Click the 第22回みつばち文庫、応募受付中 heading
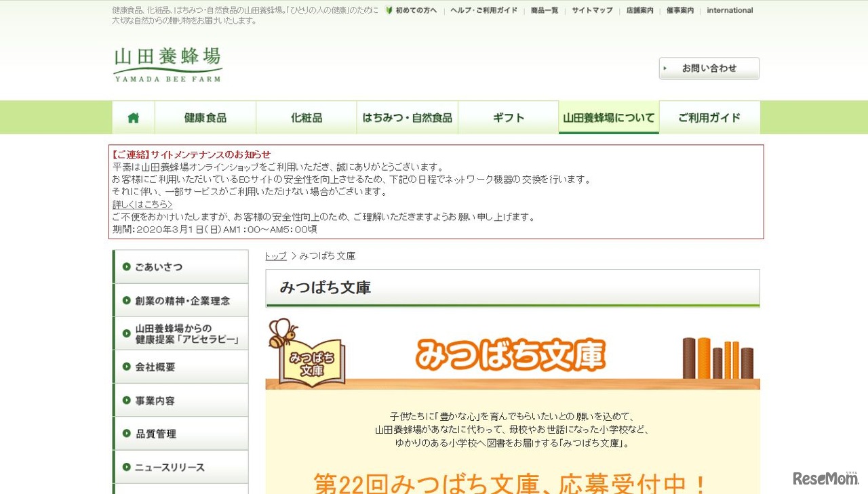Screen dimensions: 868x494 [511, 484]
